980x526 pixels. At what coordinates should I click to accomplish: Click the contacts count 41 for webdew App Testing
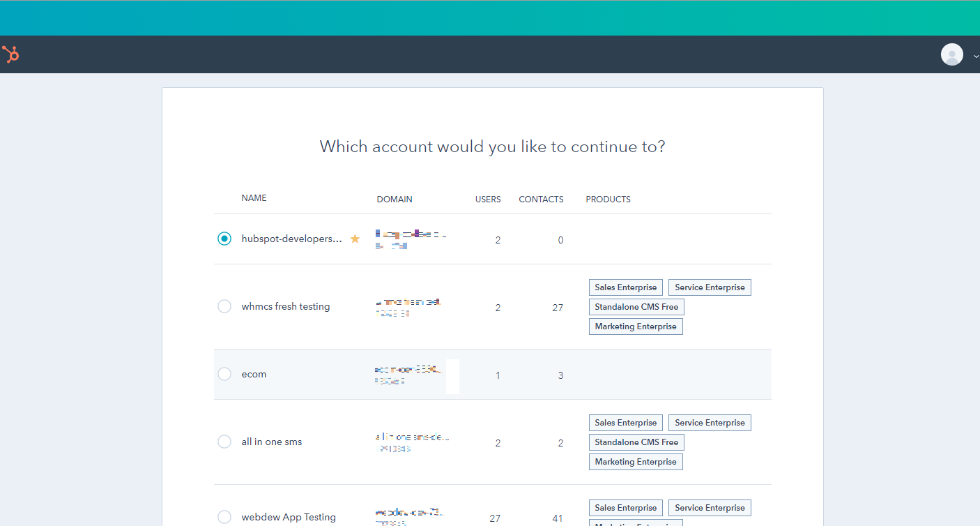tap(558, 518)
